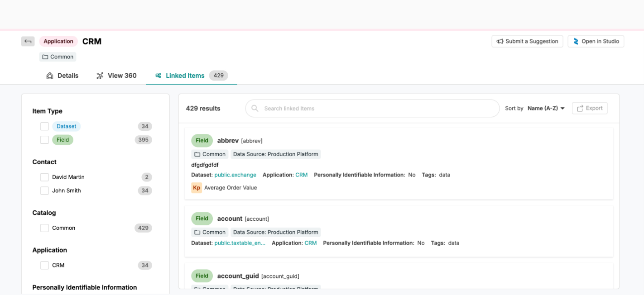Enable the John Smith contact filter

[44, 190]
